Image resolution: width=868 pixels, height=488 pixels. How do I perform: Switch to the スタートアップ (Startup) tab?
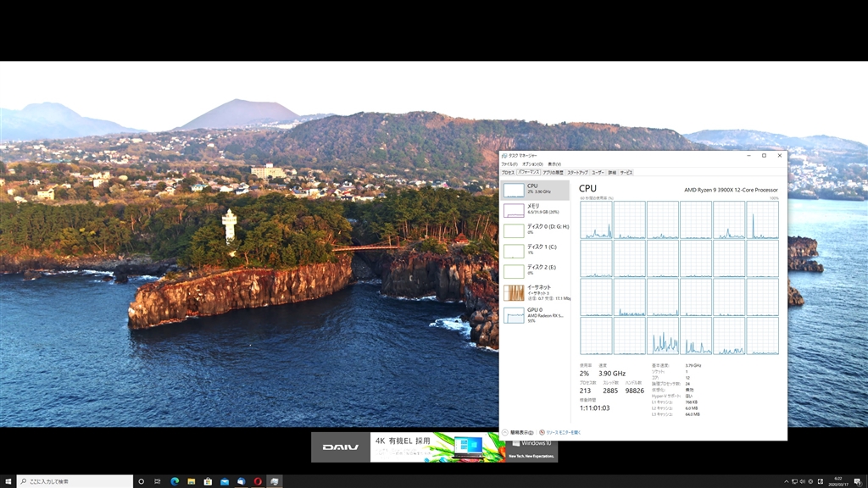tap(577, 172)
